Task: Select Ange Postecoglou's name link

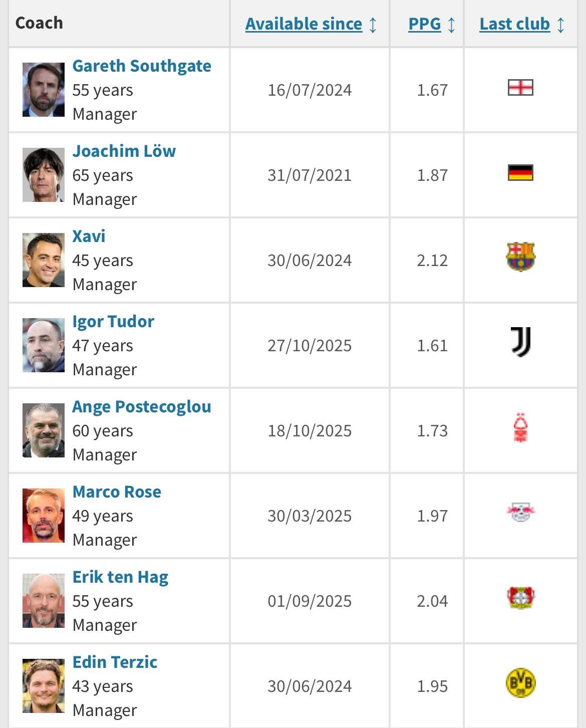Action: pos(142,406)
